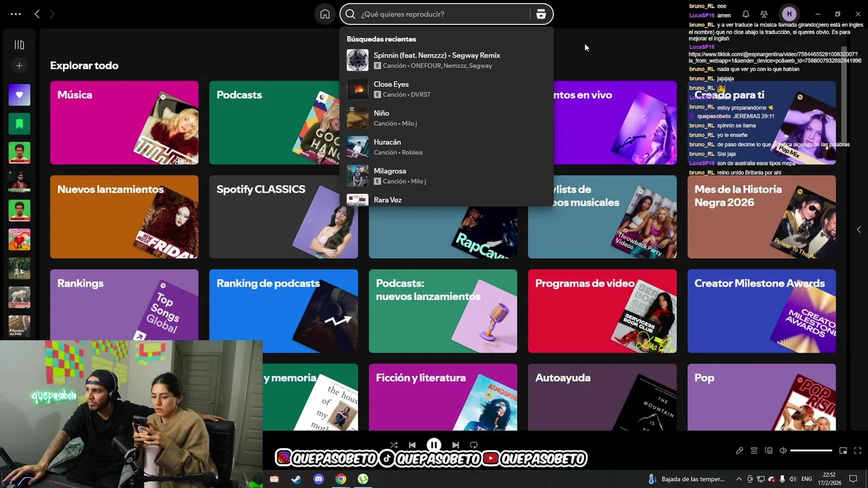
Task: Open the Eventos en vivo purple card
Action: coord(615,123)
